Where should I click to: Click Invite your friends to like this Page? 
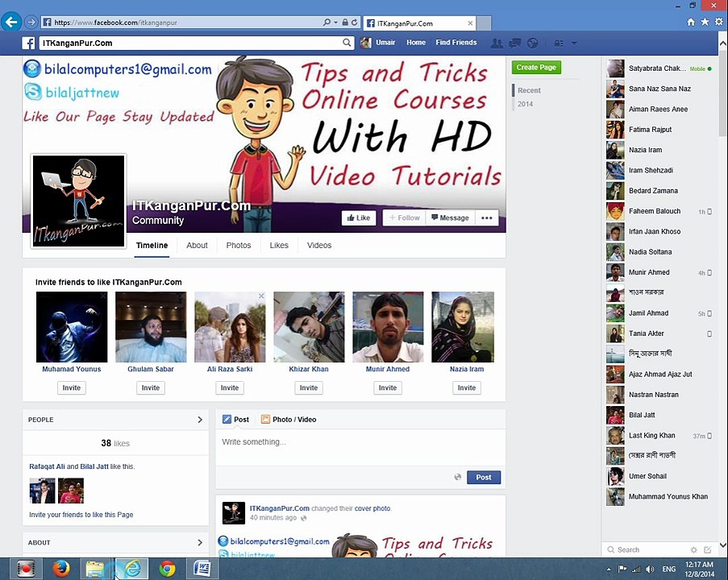(x=81, y=515)
